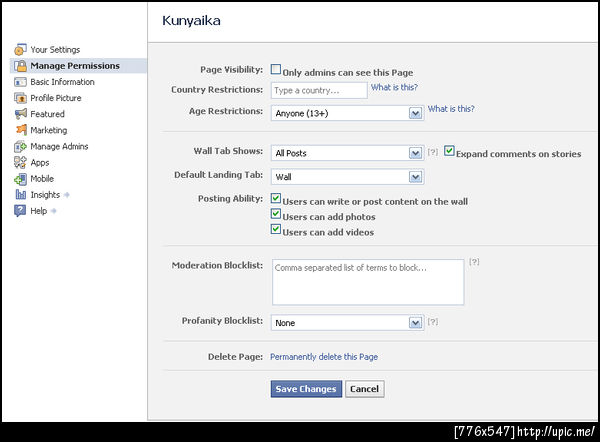This screenshot has height=442, width=600.
Task: Open the Apps section
Action: [40, 163]
